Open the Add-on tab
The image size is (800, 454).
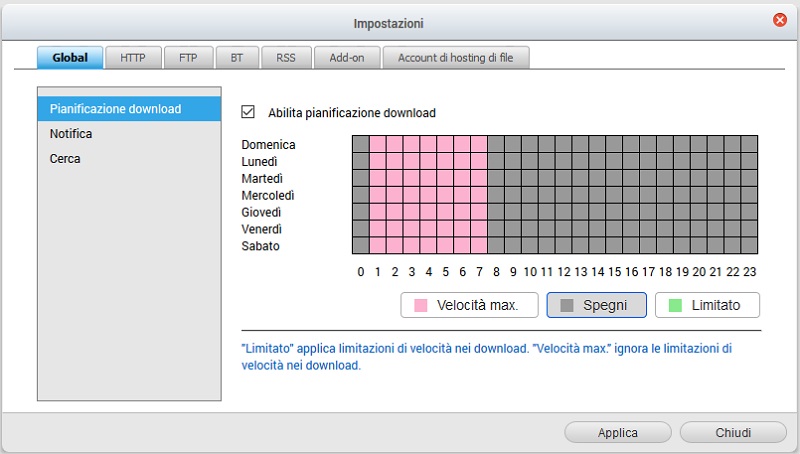(x=347, y=58)
